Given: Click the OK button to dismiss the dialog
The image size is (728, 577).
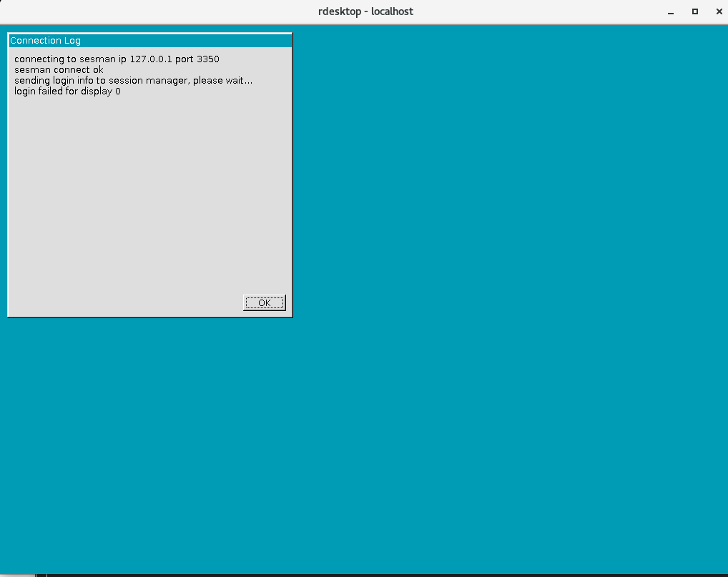Looking at the screenshot, I should point(264,302).
